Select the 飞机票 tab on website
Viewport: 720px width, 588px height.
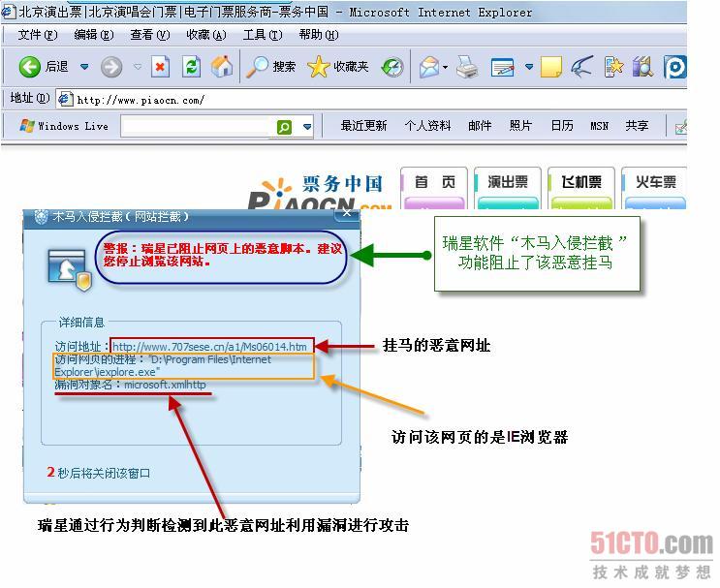581,188
